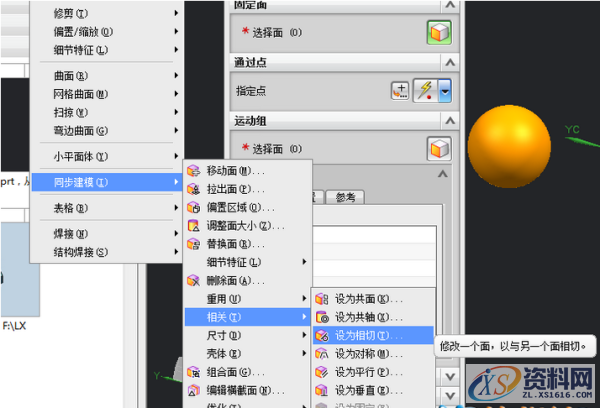
Task: Click the 移动面 (Move Face) icon
Action: 194,170
